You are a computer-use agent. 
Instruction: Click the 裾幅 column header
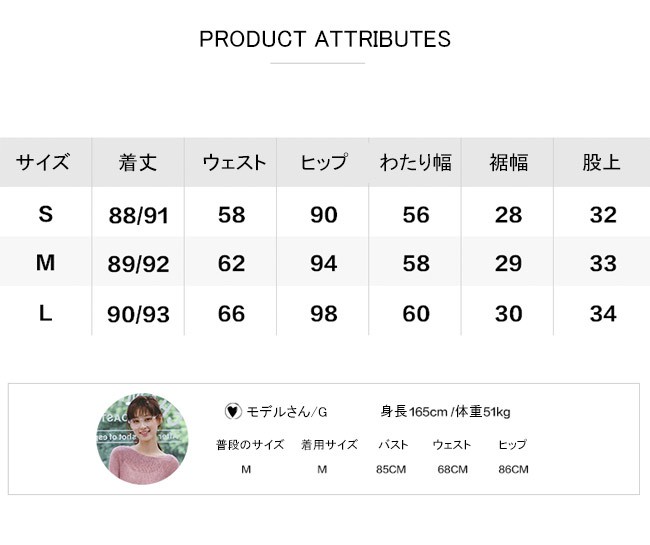click(508, 163)
